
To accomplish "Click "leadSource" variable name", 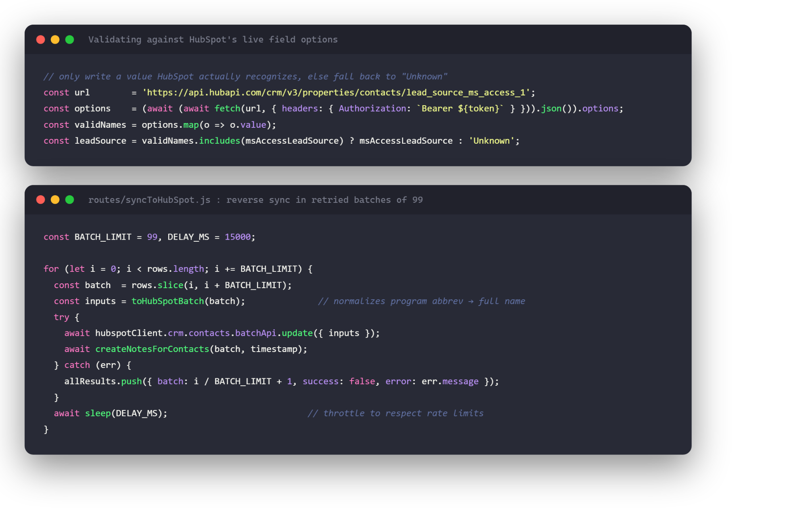I will [x=100, y=140].
